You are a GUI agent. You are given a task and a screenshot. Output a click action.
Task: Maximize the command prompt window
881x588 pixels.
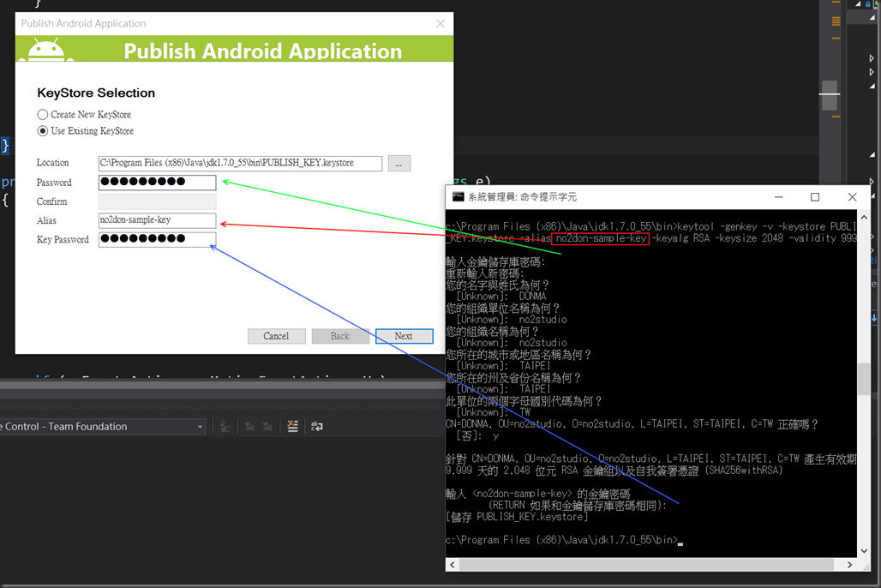[x=815, y=197]
